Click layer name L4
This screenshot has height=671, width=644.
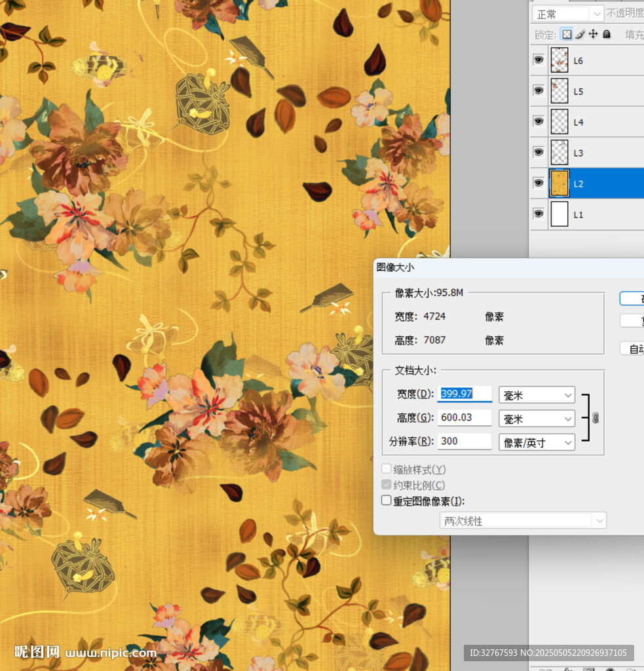[578, 123]
